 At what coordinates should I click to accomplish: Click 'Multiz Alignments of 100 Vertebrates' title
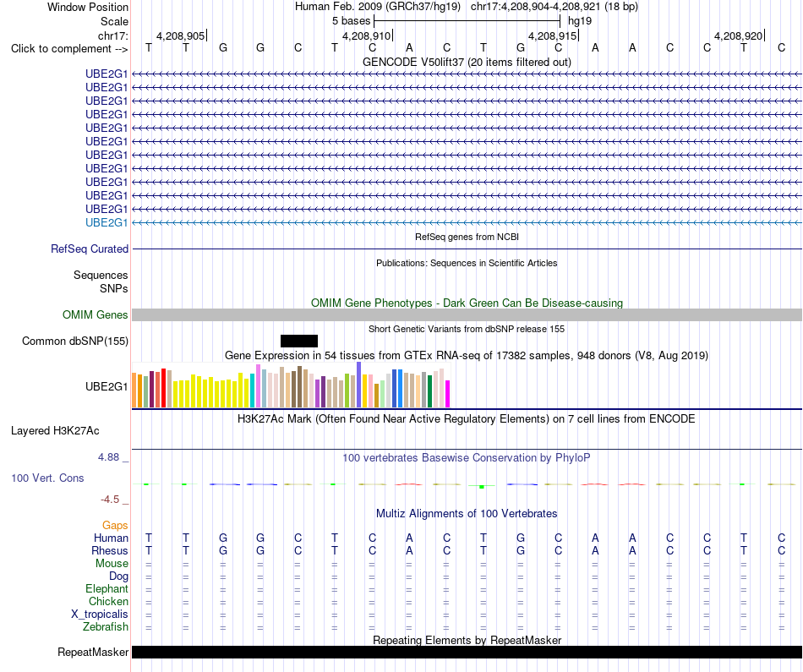click(467, 513)
